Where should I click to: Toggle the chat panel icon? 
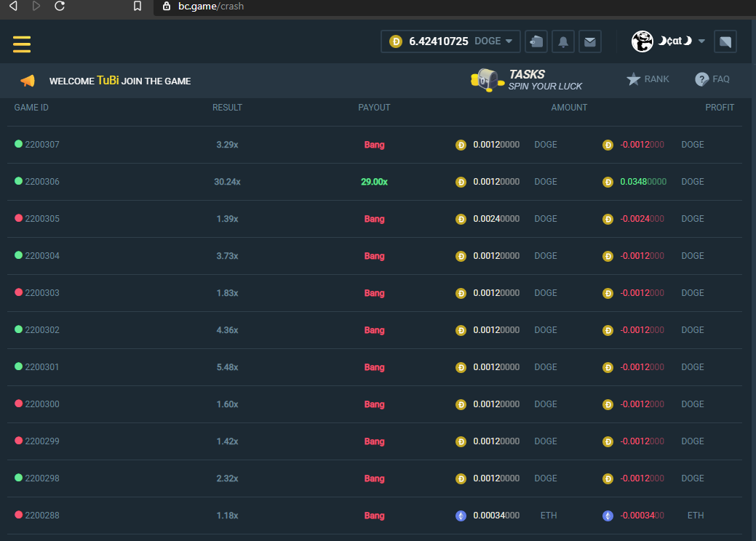click(725, 41)
